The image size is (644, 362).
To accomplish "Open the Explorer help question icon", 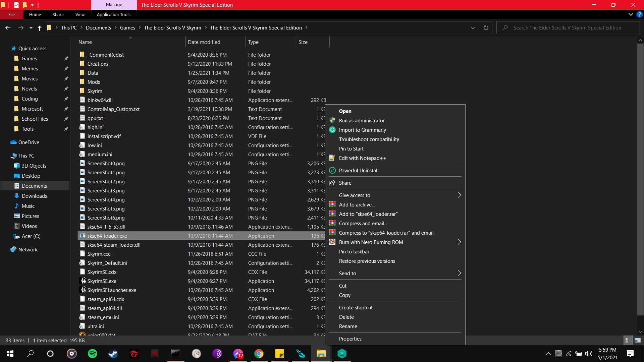I will point(639,14).
